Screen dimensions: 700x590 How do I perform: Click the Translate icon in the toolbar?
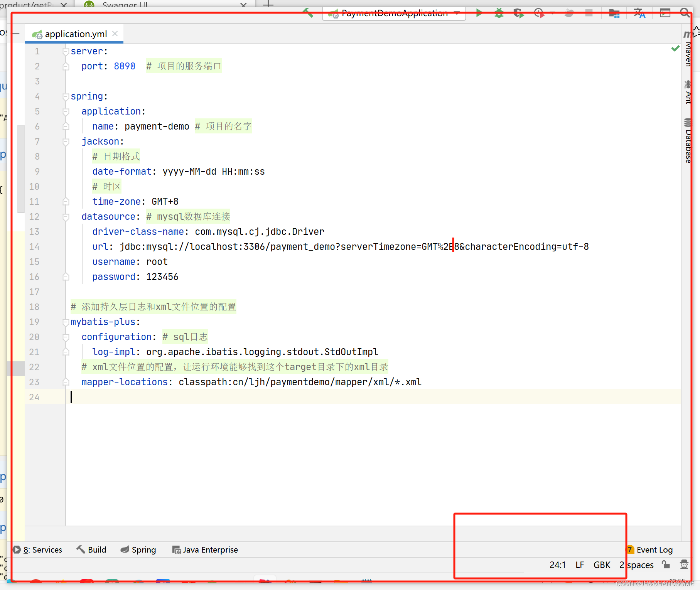(x=639, y=13)
